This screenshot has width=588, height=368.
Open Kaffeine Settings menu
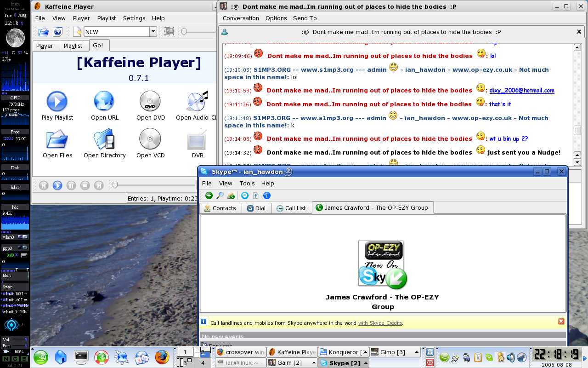(x=134, y=18)
